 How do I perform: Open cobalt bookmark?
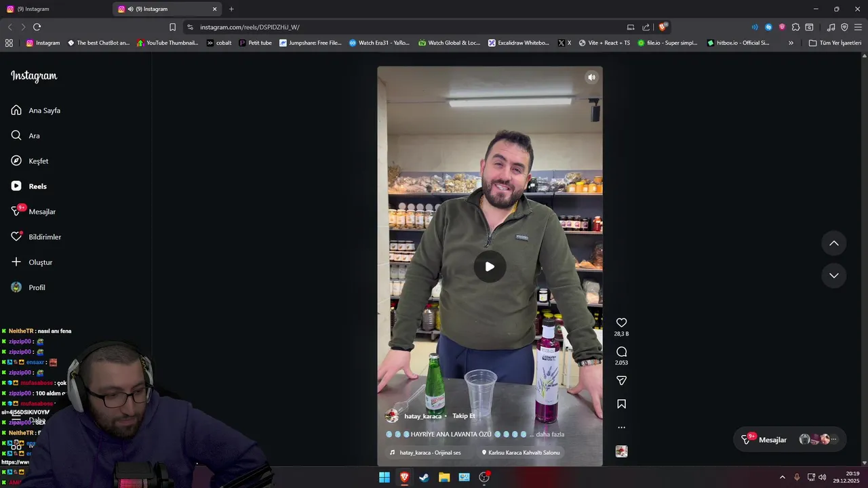(x=219, y=43)
